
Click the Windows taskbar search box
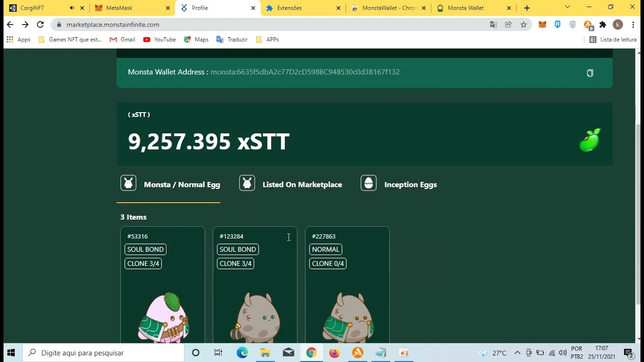pos(104,353)
